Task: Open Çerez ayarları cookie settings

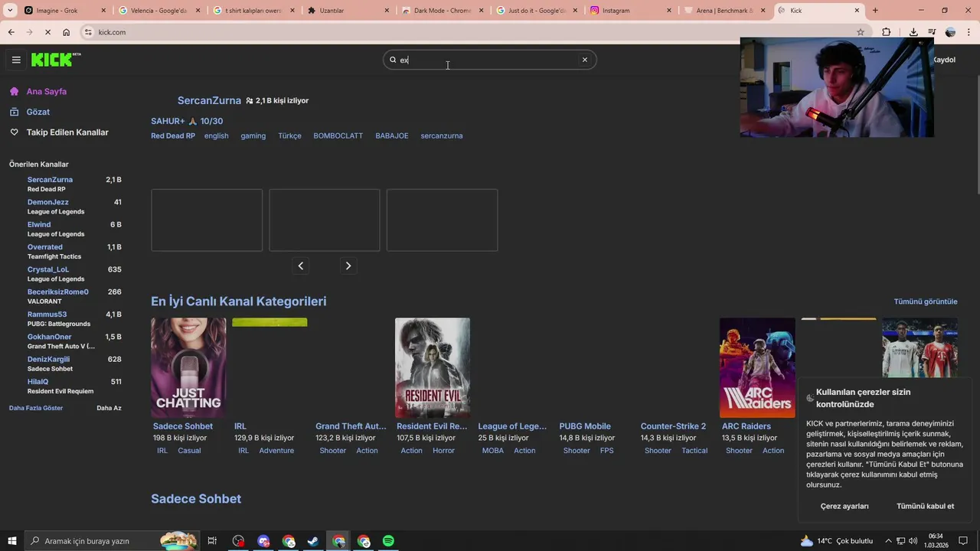Action: tap(844, 506)
